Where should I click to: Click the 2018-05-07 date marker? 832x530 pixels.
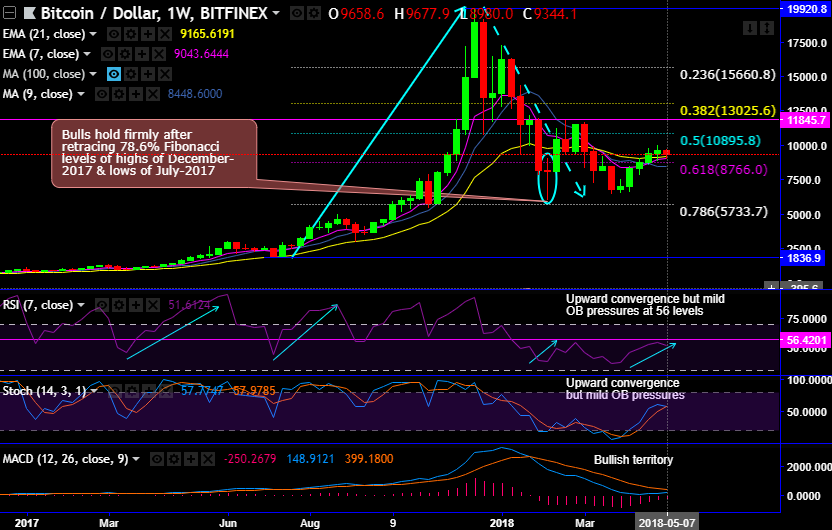tap(666, 523)
